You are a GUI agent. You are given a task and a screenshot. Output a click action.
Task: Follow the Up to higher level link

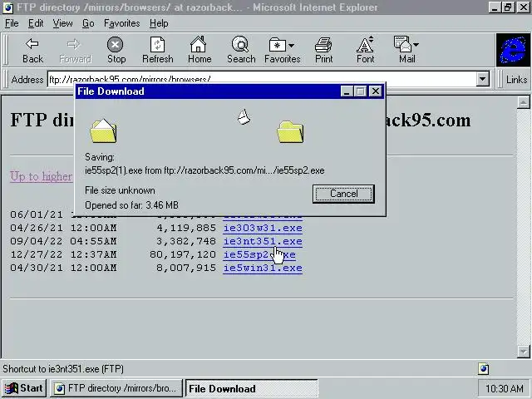click(41, 176)
